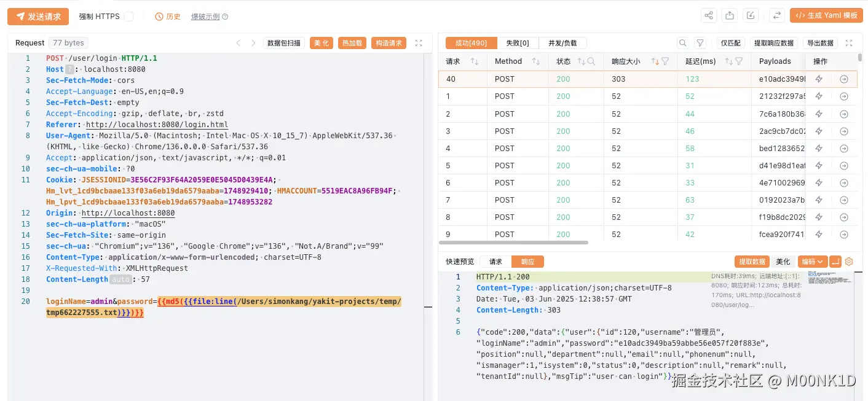Click the circled arrow detail icon in request 7's row
Screen dimensions: 868x401
844,200
